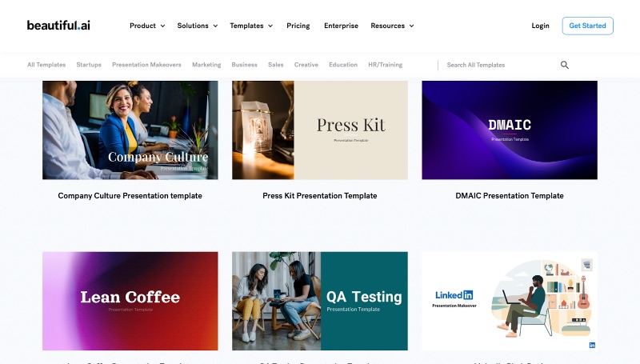Click the Get Started button
Viewport: 640px width, 364px height.
click(587, 26)
